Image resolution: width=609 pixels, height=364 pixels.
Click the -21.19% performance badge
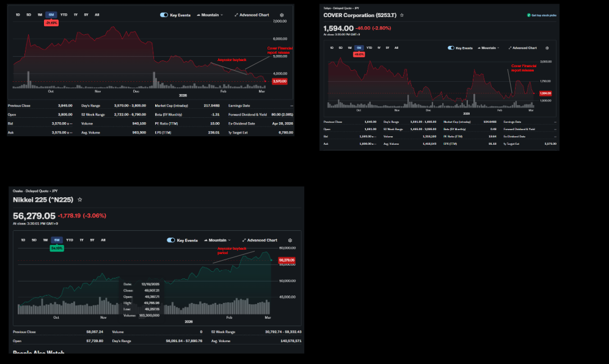click(51, 23)
